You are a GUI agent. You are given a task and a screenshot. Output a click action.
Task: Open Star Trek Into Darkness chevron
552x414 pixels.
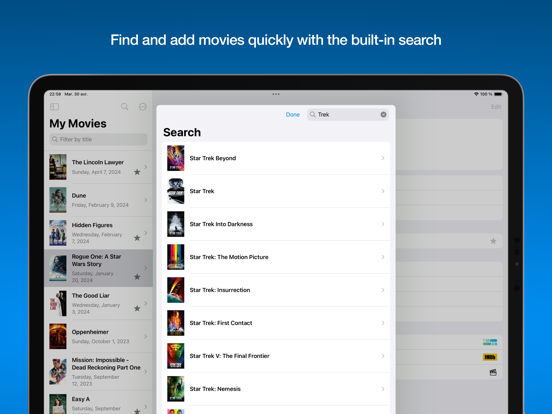pyautogui.click(x=383, y=224)
